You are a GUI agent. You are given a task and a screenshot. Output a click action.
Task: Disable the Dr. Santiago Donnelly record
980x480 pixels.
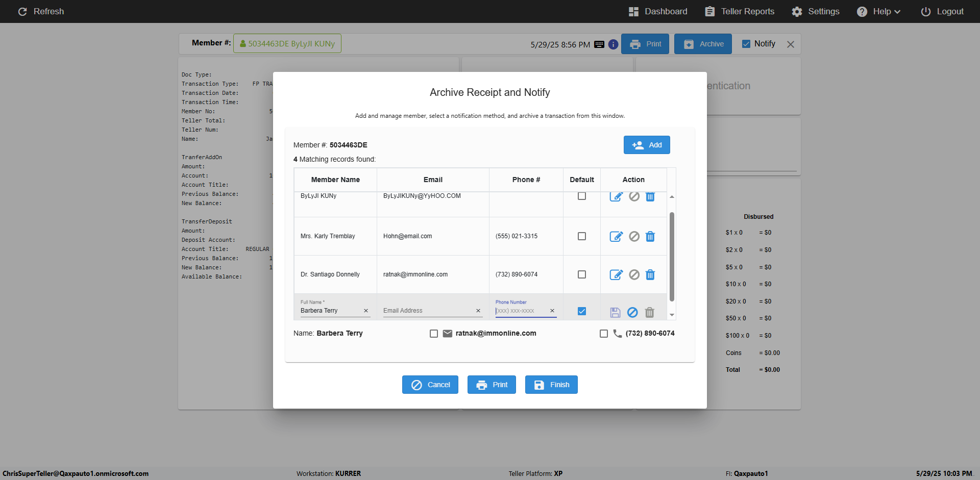tap(634, 275)
